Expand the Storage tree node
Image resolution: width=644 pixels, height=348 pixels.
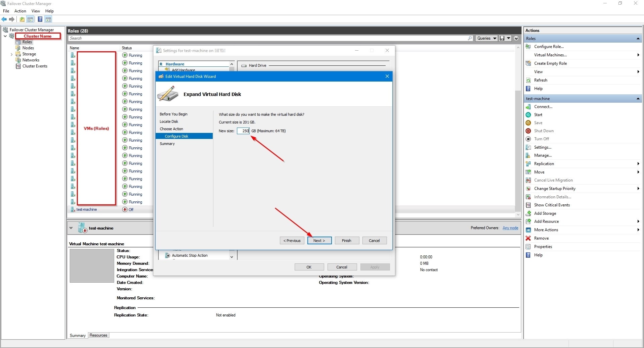tap(11, 54)
